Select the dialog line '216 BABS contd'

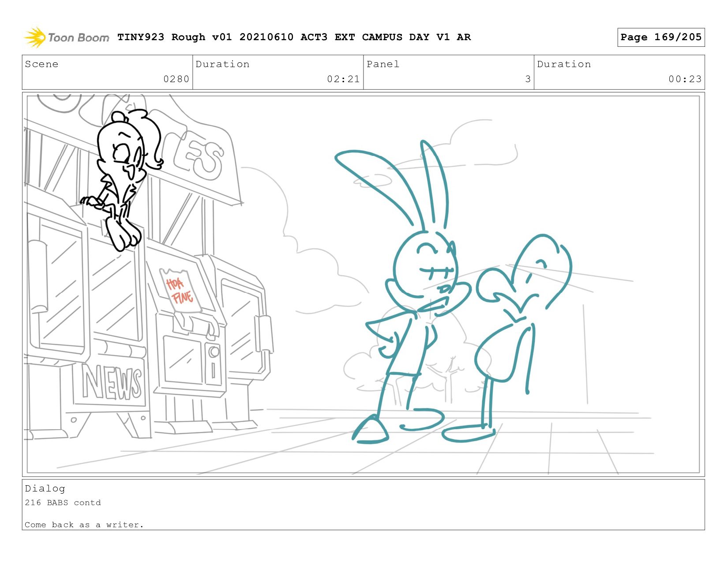(63, 503)
